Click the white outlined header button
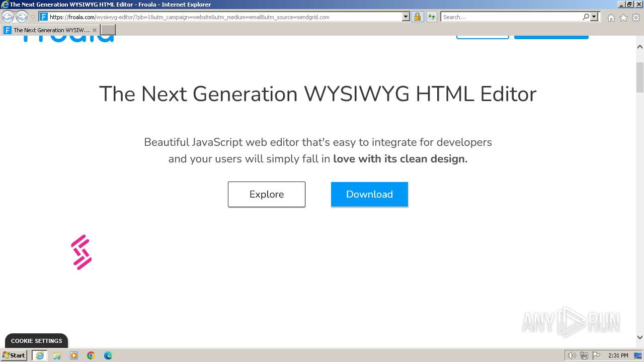Viewport: 644px width, 362px height. coord(482,37)
